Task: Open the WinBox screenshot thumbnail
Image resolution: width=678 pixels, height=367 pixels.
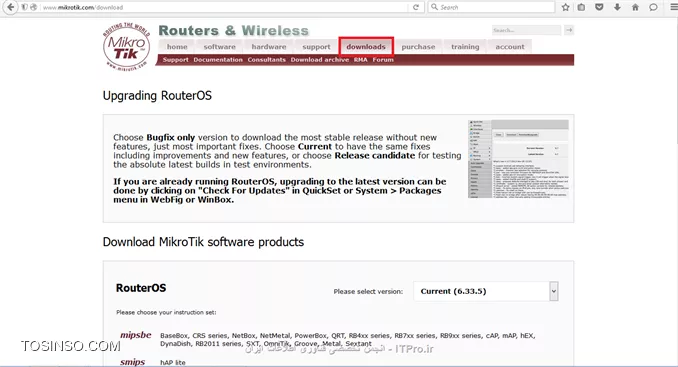Action: pos(518,159)
